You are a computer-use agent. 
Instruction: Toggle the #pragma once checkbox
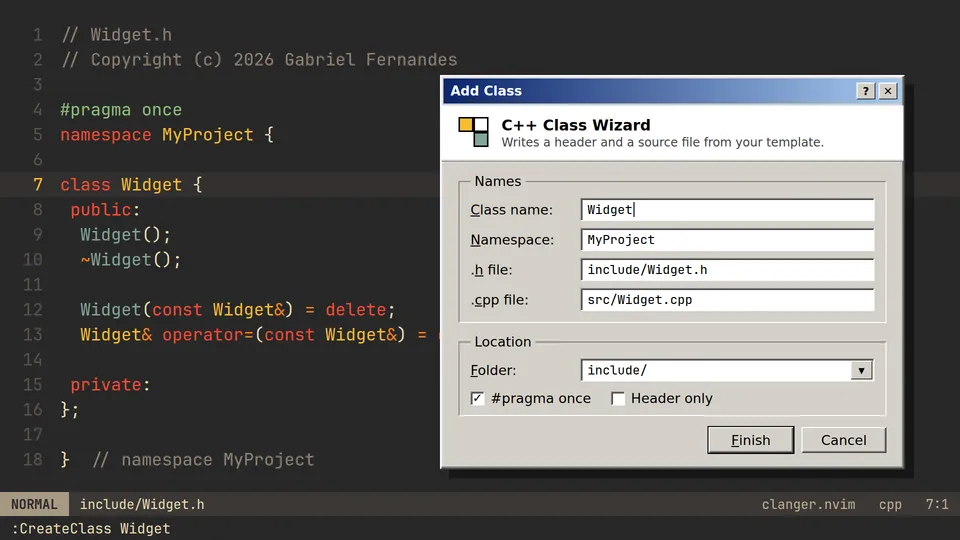pyautogui.click(x=478, y=399)
